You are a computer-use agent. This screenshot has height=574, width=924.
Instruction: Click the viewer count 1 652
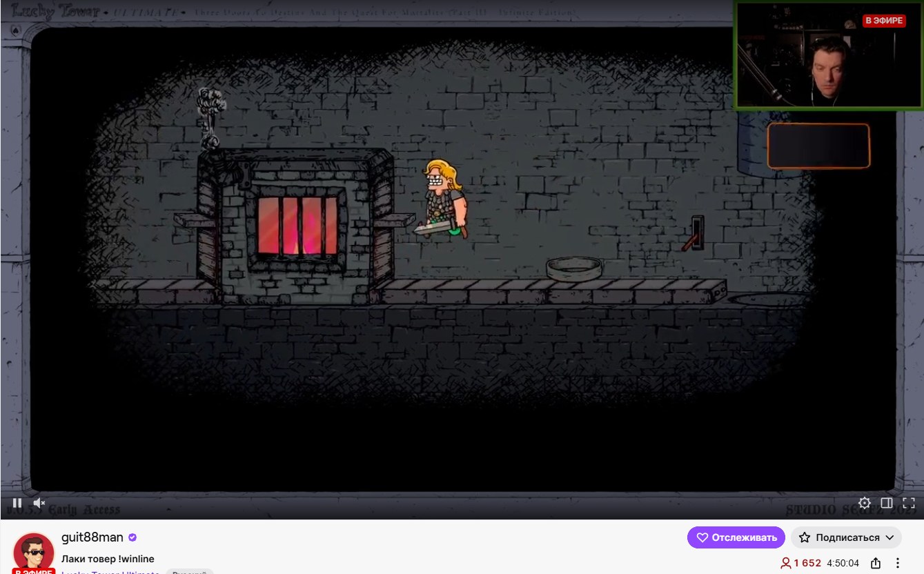pyautogui.click(x=800, y=563)
